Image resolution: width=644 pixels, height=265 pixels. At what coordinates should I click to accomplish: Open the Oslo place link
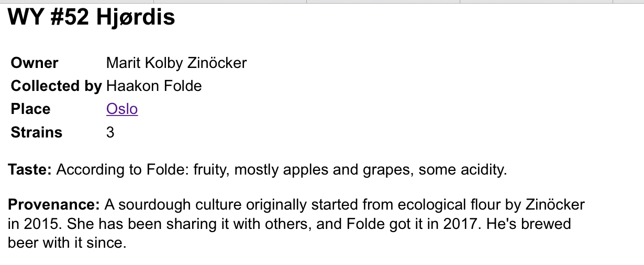(122, 109)
